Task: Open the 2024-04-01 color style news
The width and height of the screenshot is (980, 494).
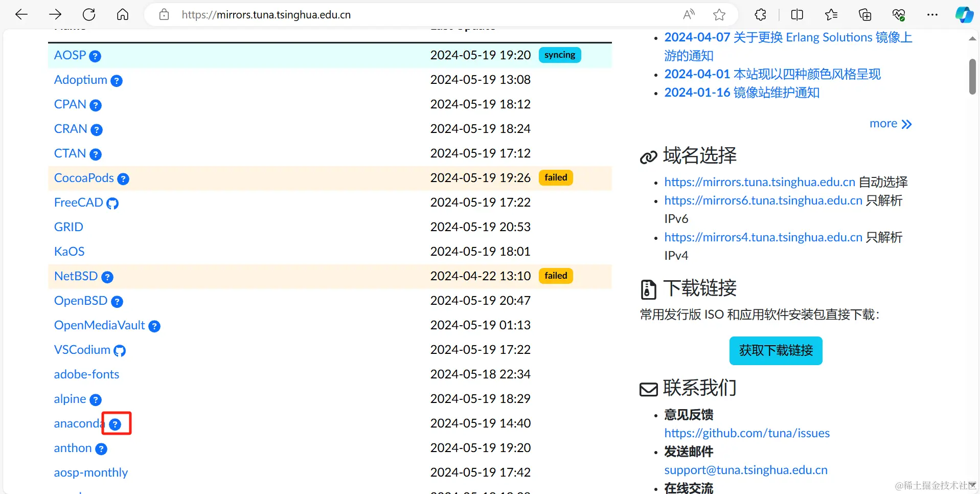Action: [x=772, y=74]
